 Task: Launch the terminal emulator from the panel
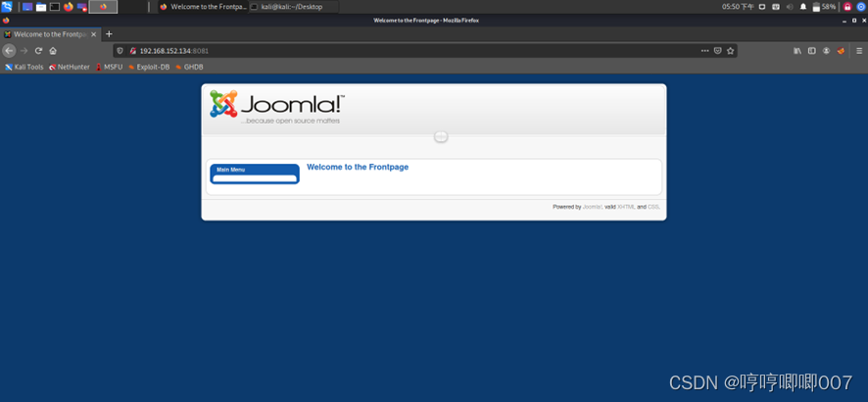[x=55, y=7]
